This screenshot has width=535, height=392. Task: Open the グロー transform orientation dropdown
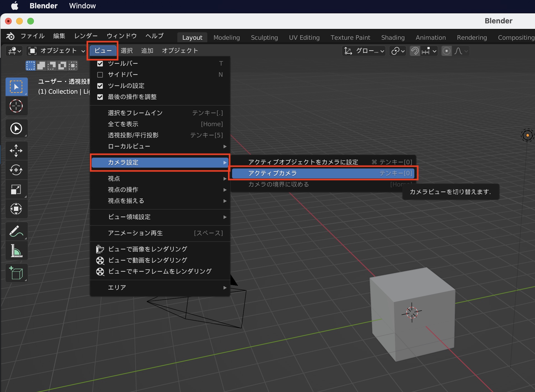(x=364, y=51)
